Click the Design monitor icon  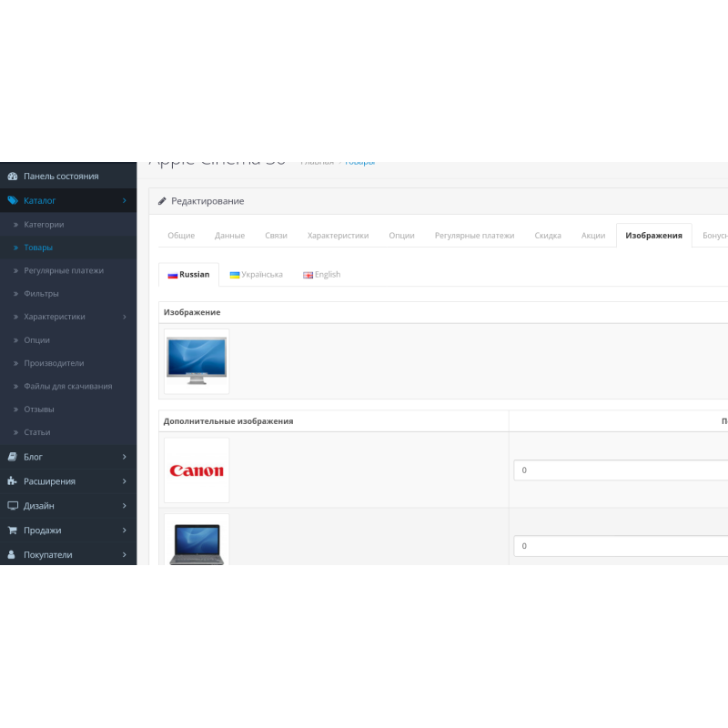[x=13, y=506]
